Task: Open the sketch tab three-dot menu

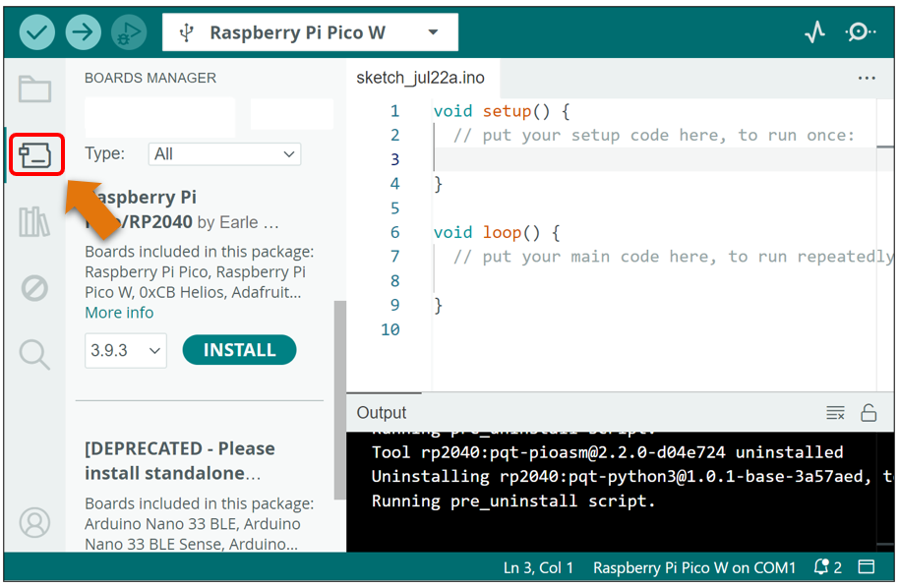Action: (x=867, y=78)
